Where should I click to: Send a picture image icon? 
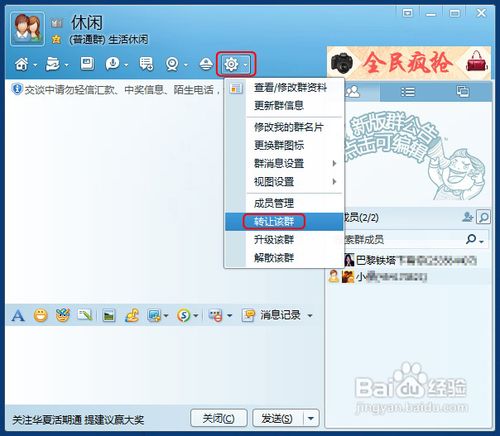109,315
